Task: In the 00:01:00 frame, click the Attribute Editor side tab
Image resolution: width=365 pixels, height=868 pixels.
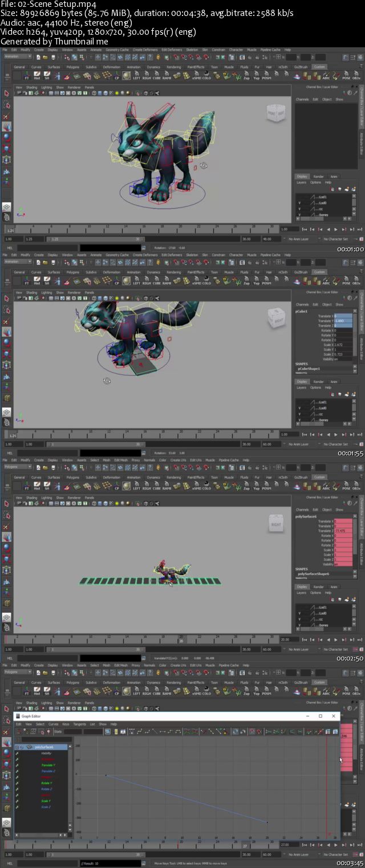Action: pyautogui.click(x=362, y=145)
